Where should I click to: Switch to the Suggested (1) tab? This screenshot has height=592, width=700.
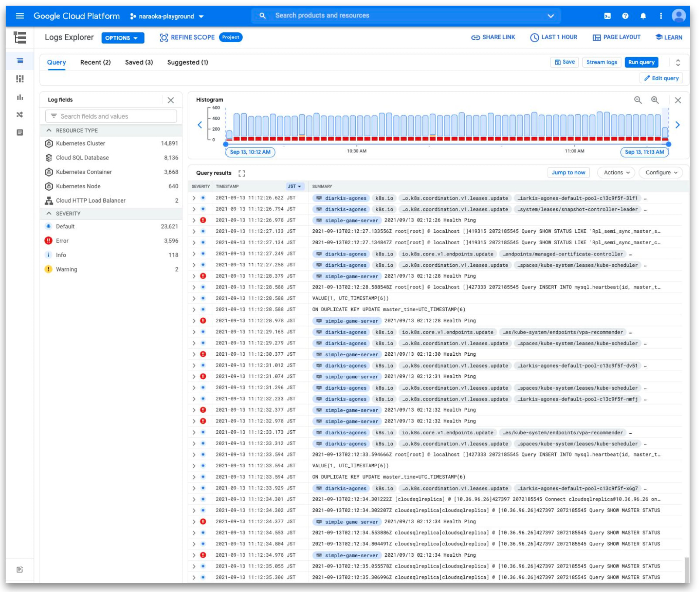click(x=188, y=62)
